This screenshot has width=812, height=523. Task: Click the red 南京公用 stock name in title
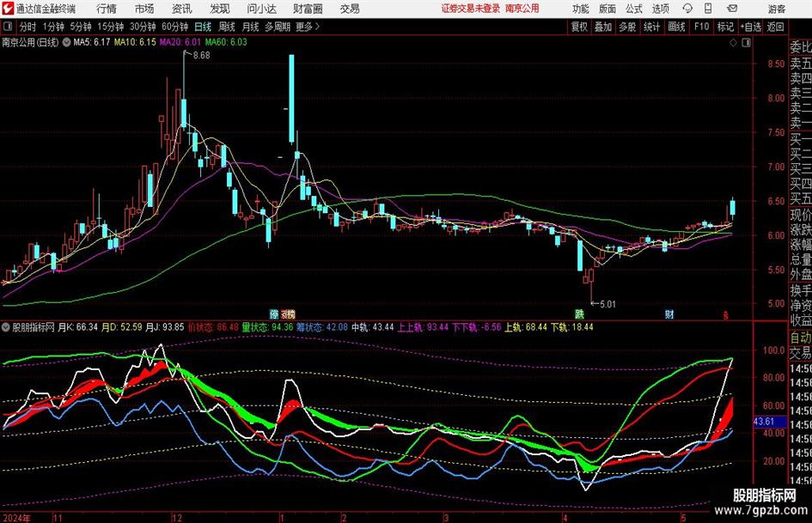(x=522, y=9)
